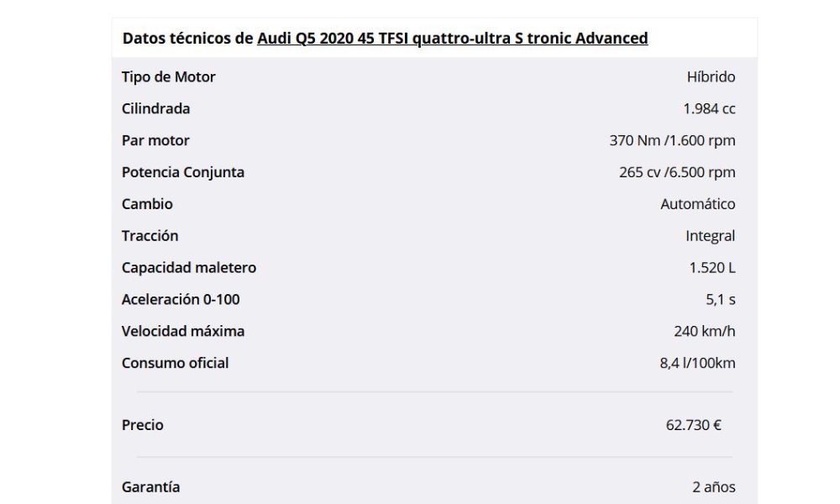840x504 pixels.
Task: Click the 8,4 l/100km consumption value
Action: coord(697,363)
